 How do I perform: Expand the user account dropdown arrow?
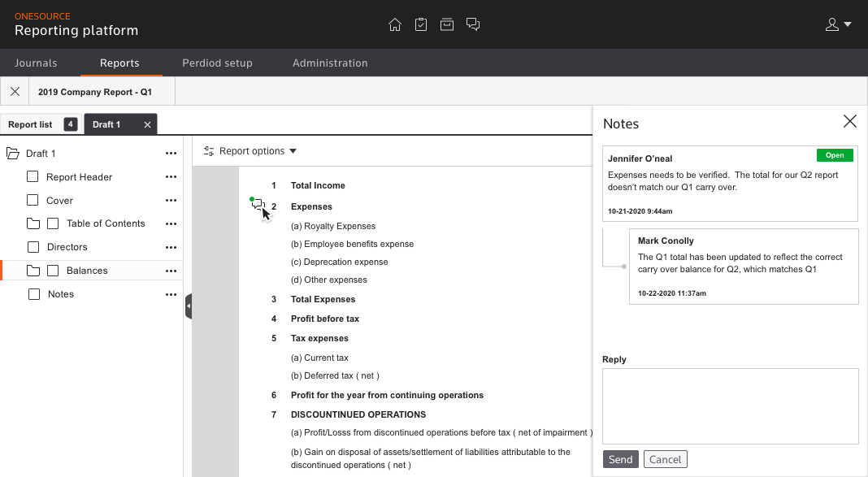coord(848,24)
